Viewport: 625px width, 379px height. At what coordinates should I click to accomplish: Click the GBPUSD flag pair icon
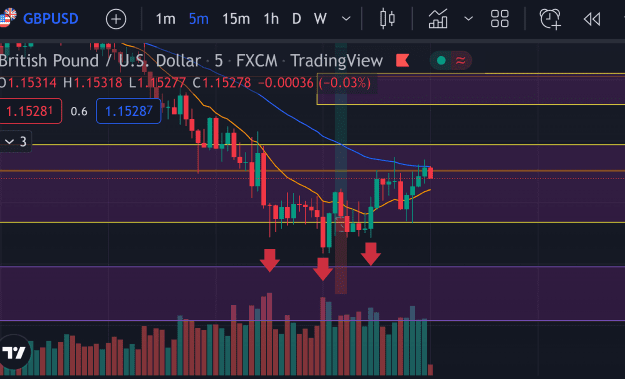[x=7, y=18]
